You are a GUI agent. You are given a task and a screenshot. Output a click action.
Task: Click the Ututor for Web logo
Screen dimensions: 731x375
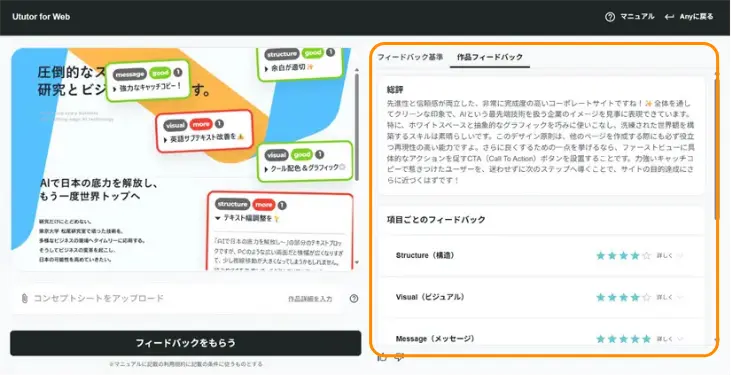tap(41, 17)
